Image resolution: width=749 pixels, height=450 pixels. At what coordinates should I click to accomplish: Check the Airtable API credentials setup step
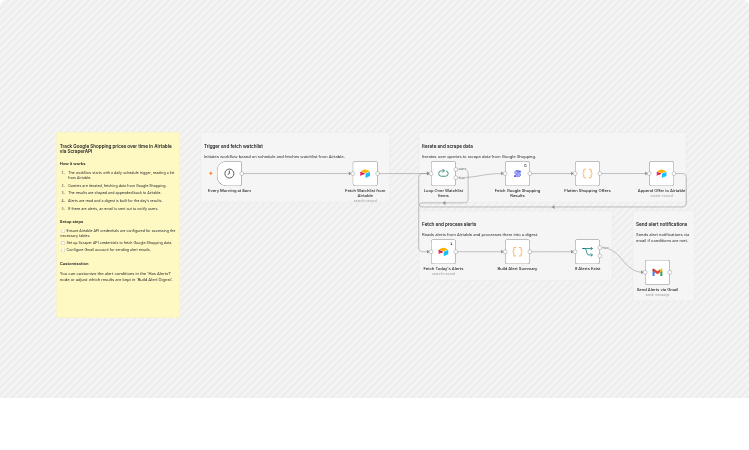[63, 231]
